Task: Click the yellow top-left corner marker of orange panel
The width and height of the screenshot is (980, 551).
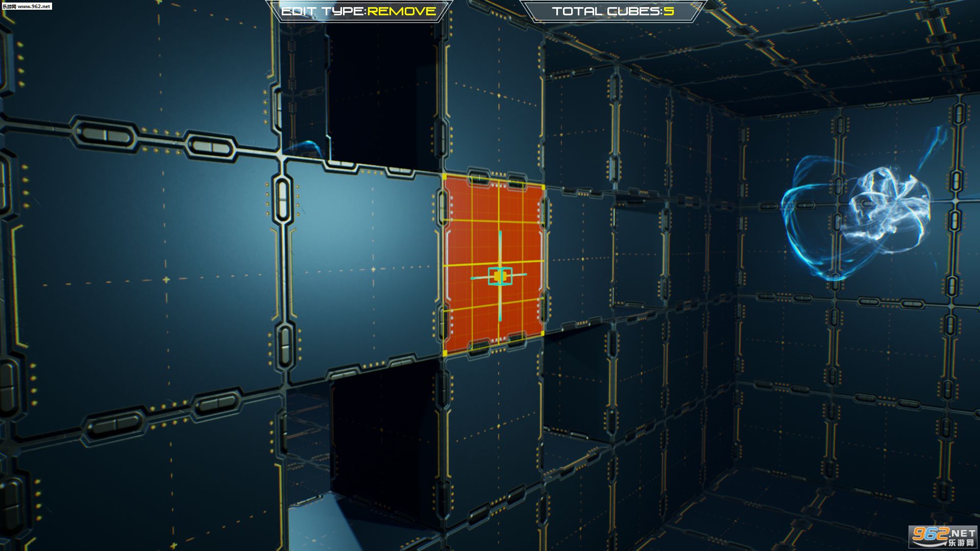Action: pos(444,178)
